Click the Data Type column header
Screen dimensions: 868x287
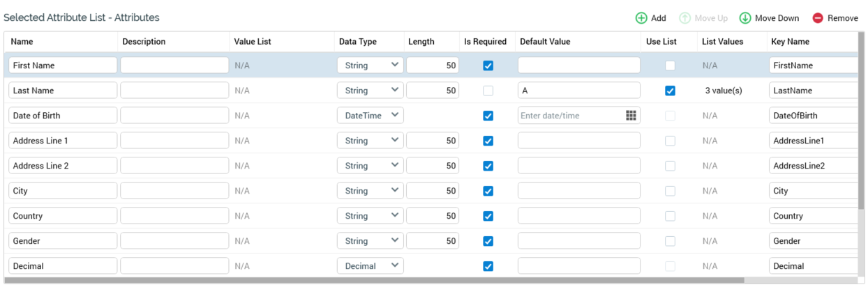point(357,42)
